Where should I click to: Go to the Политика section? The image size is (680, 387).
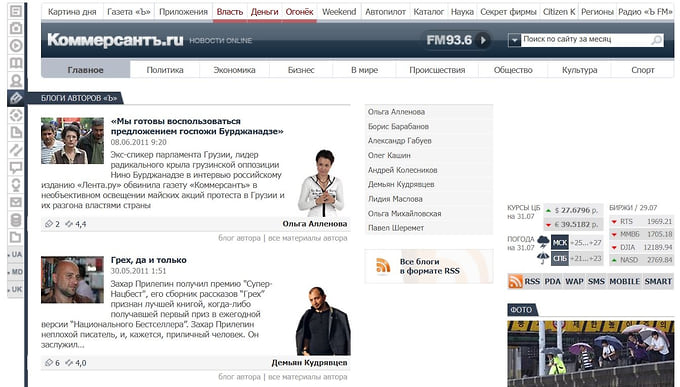[x=165, y=70]
